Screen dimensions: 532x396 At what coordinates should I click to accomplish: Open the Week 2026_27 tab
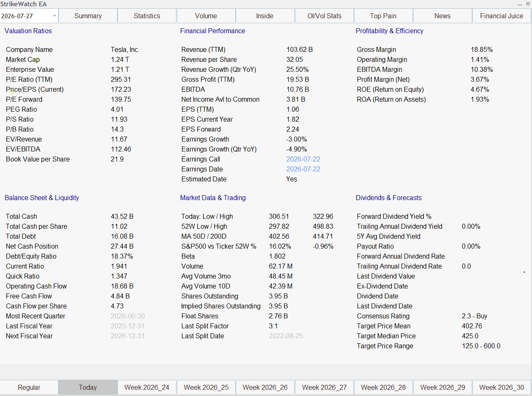click(325, 387)
